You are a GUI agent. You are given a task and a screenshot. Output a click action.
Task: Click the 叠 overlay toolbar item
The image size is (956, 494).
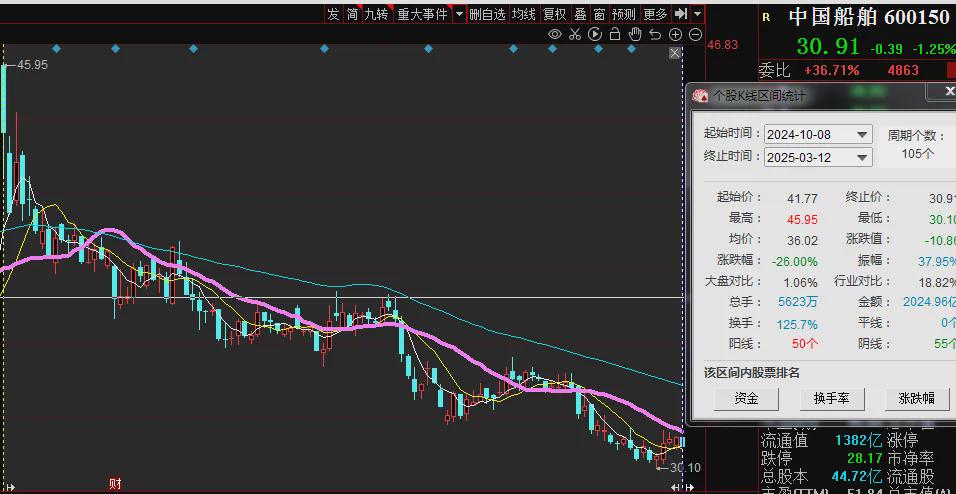580,14
